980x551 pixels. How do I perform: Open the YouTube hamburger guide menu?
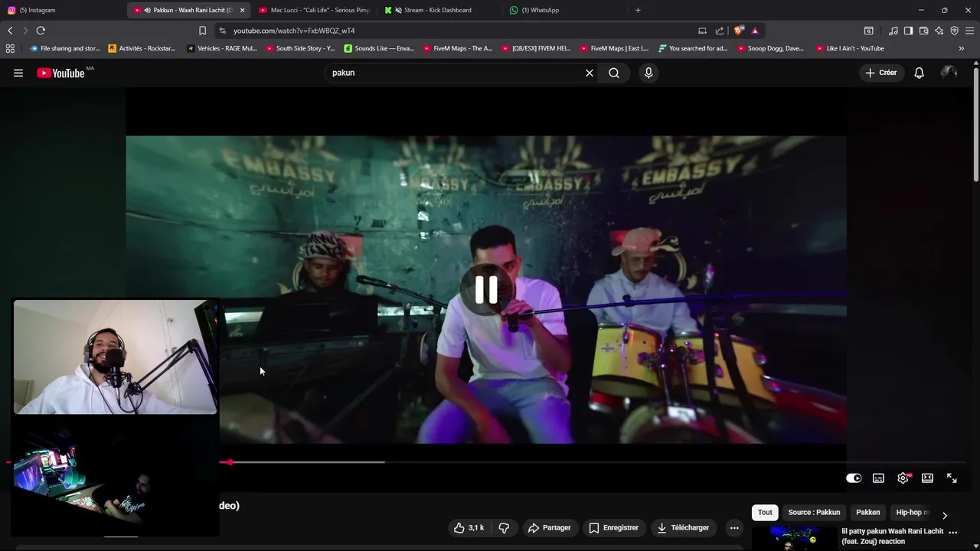point(18,73)
